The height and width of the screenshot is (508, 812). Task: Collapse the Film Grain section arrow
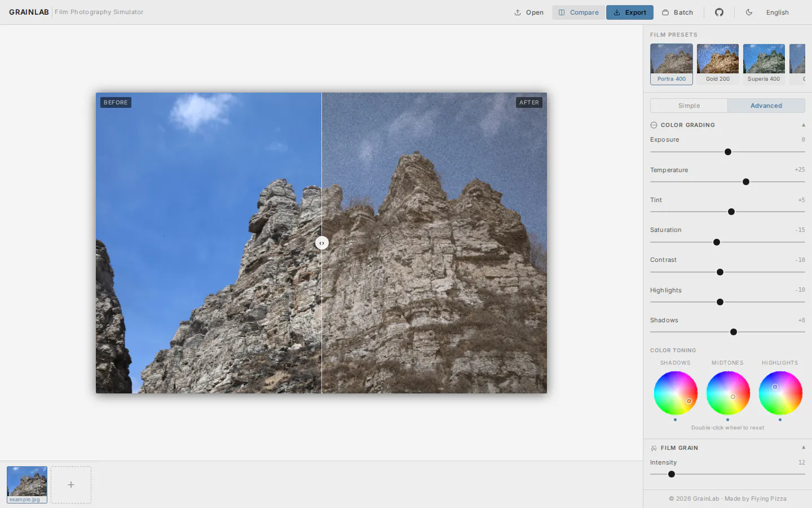pyautogui.click(x=804, y=448)
